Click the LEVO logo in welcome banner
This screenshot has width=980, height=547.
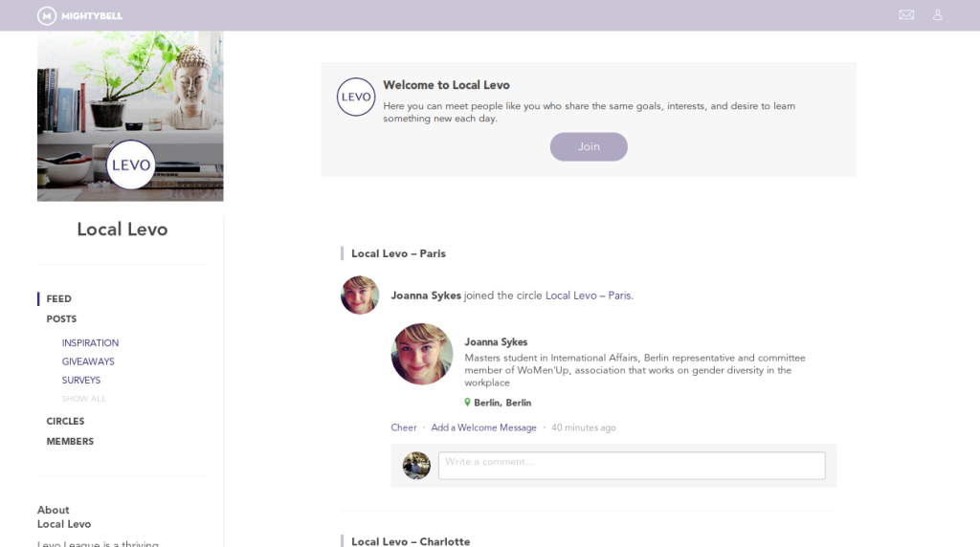pos(356,97)
